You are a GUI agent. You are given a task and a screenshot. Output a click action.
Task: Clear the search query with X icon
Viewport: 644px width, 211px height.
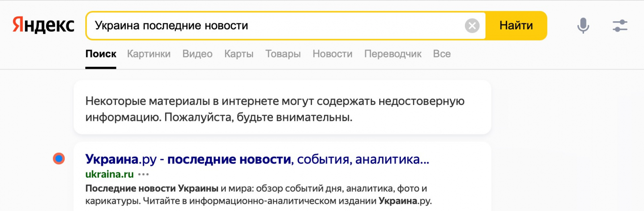pos(472,26)
